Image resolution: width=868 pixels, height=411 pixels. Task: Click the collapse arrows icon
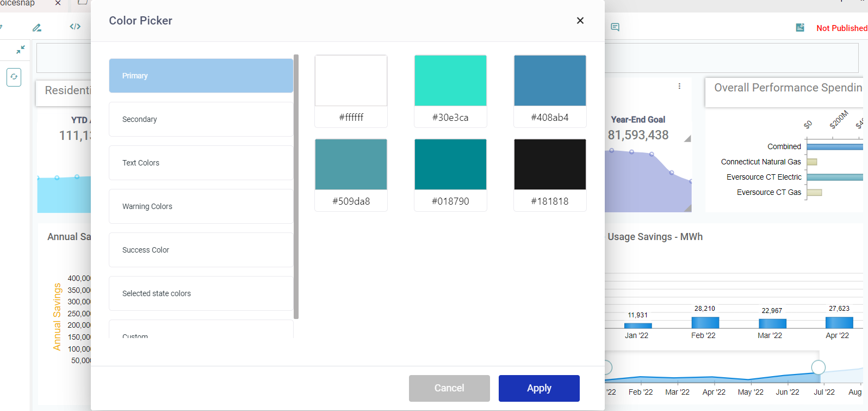(x=21, y=50)
